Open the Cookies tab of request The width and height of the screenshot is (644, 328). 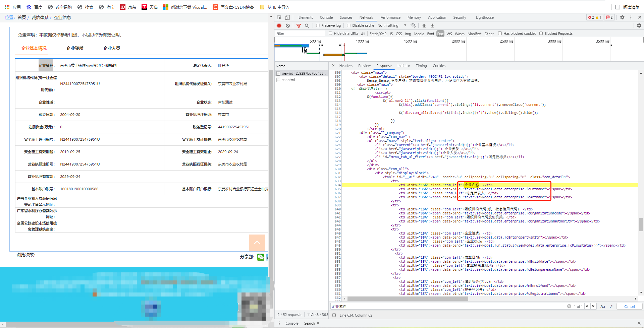point(439,66)
